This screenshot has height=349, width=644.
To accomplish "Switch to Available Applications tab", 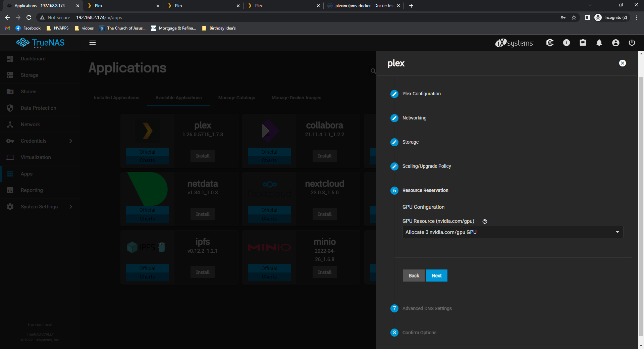I will pyautogui.click(x=178, y=98).
